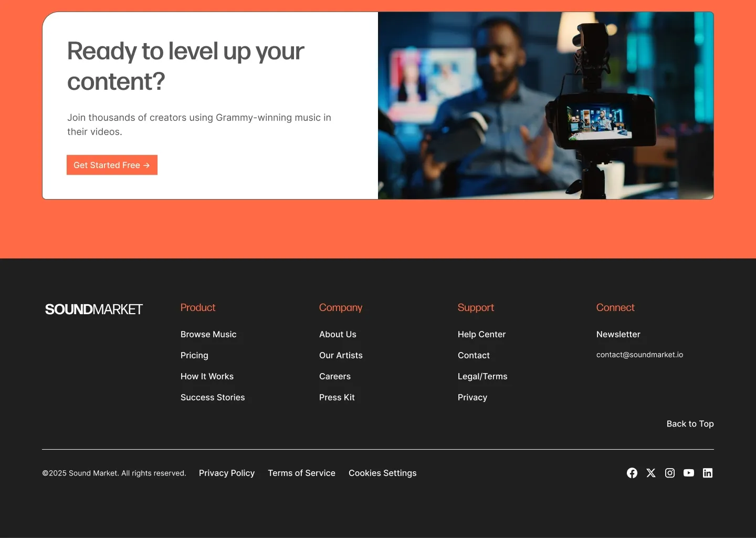Open the Newsletter link
The height and width of the screenshot is (538, 756).
(618, 334)
